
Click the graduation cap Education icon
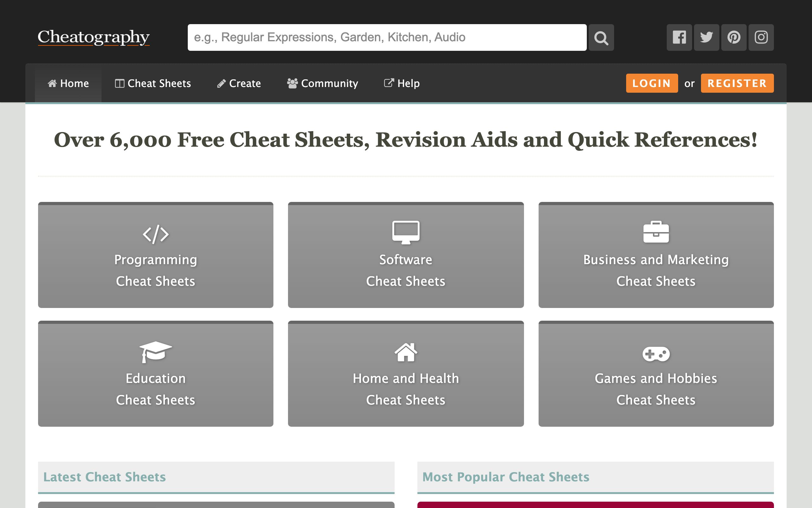point(156,352)
